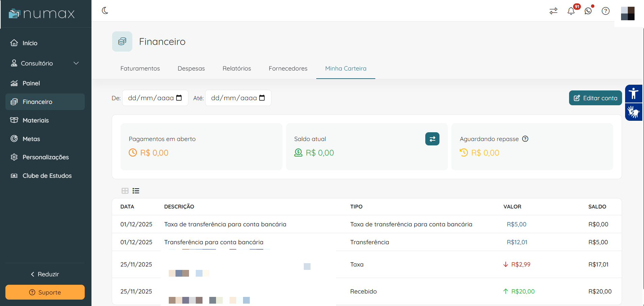This screenshot has width=644, height=306.
Task: Click the transfer arrows icon in header
Action: pos(554,11)
